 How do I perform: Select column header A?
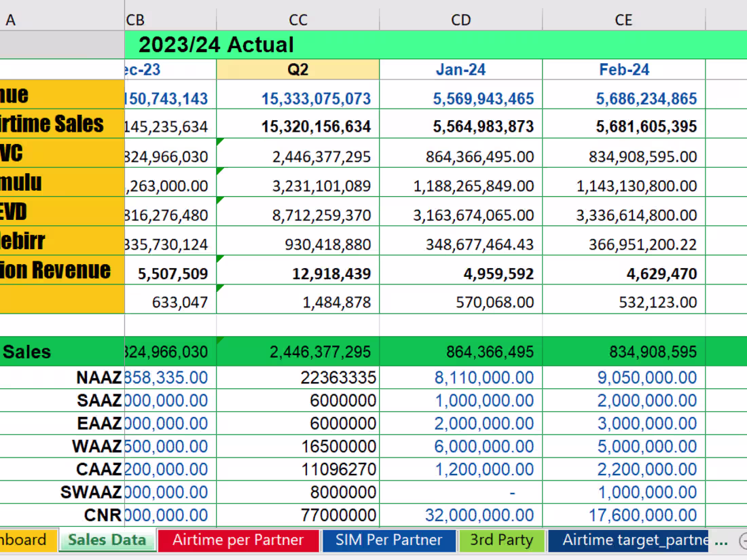click(x=61, y=20)
